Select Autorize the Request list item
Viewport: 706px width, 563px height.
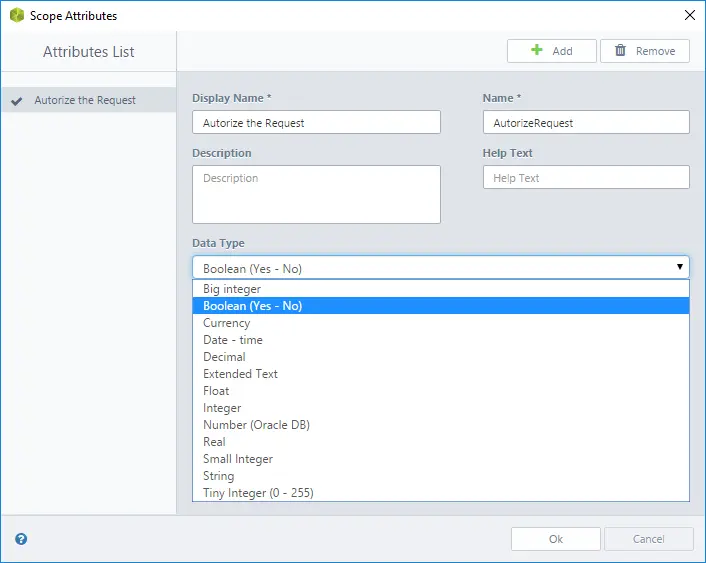pos(89,100)
